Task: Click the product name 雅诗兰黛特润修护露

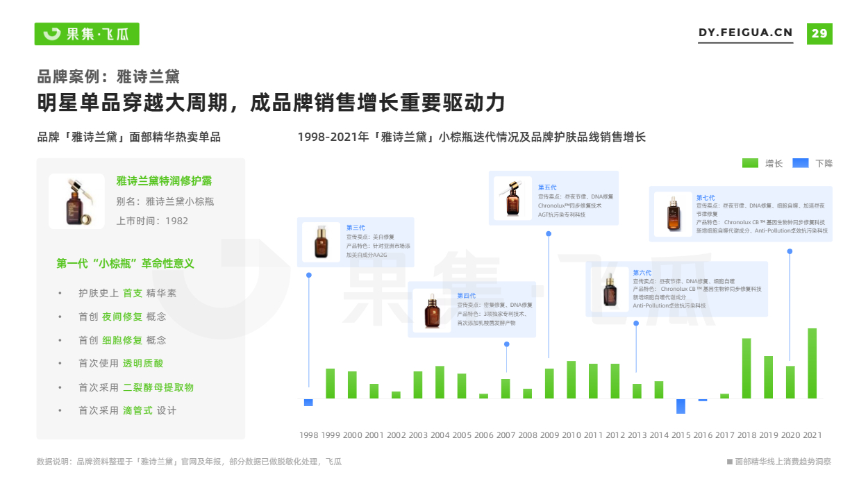Action: [x=164, y=181]
